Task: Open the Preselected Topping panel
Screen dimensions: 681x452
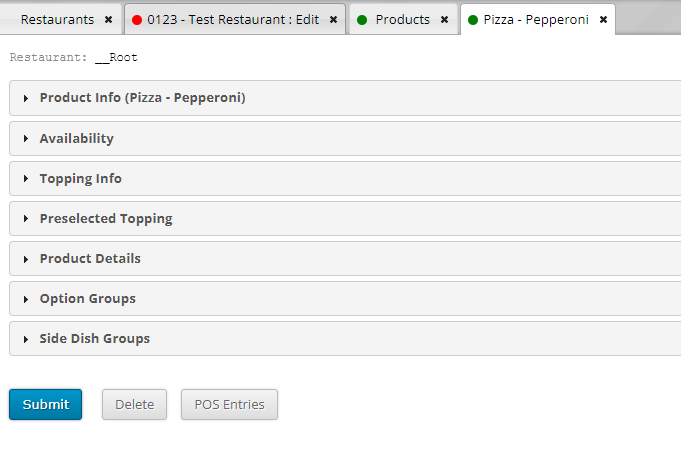Action: coord(345,218)
